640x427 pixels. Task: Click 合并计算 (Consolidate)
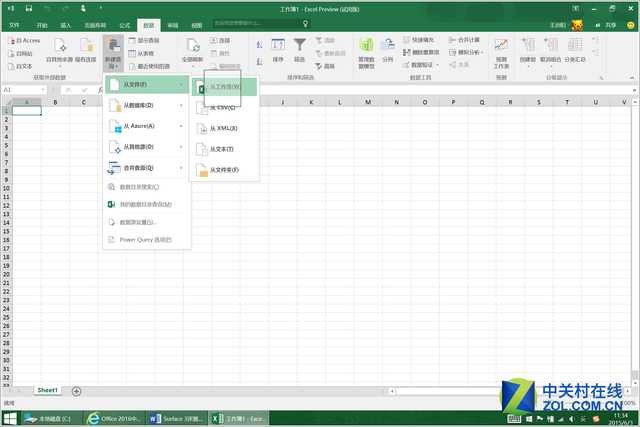[464, 40]
